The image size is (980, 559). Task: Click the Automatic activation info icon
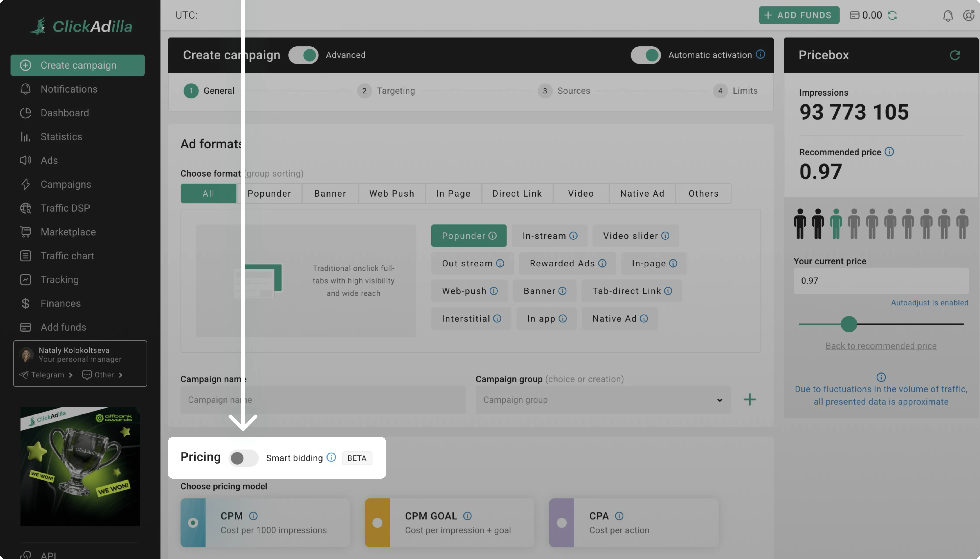point(760,54)
